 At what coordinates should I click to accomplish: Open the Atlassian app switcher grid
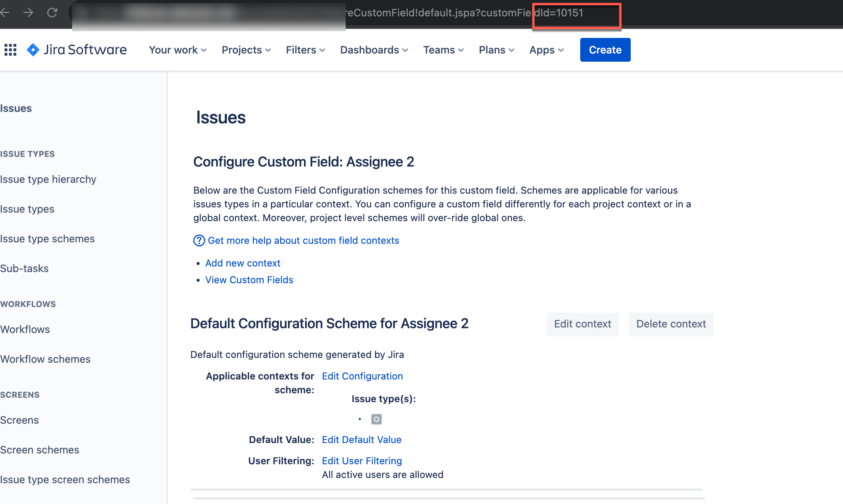(10, 49)
